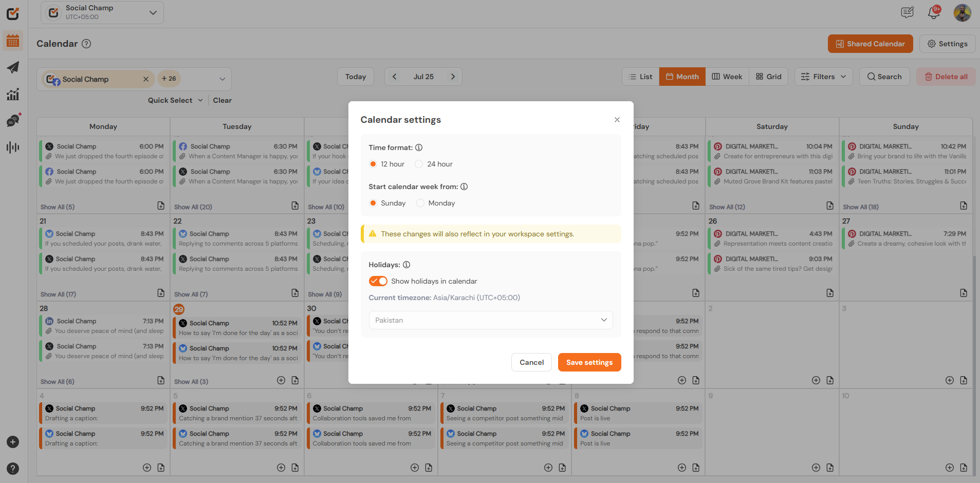Click add post plus icon on day 10
The image size is (980, 483).
click(950, 468)
